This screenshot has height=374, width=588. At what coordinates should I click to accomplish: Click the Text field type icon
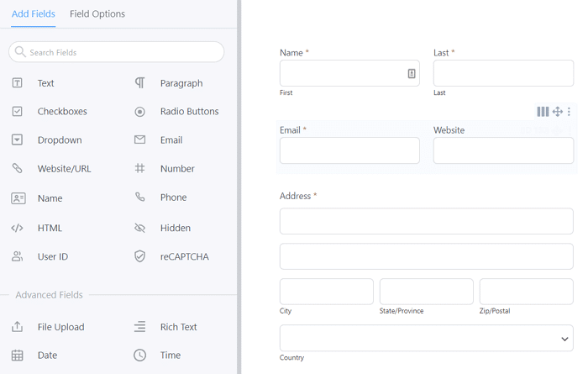pyautogui.click(x=18, y=83)
